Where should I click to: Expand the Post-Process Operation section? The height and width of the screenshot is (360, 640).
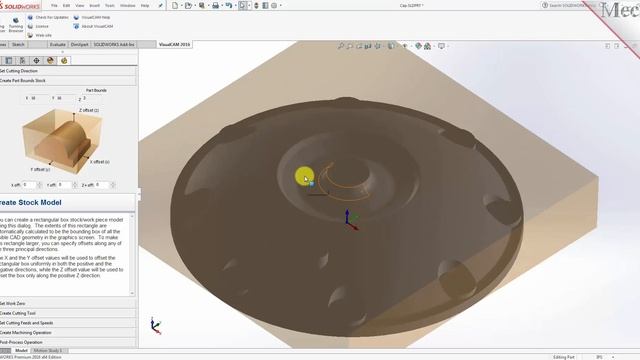68,342
